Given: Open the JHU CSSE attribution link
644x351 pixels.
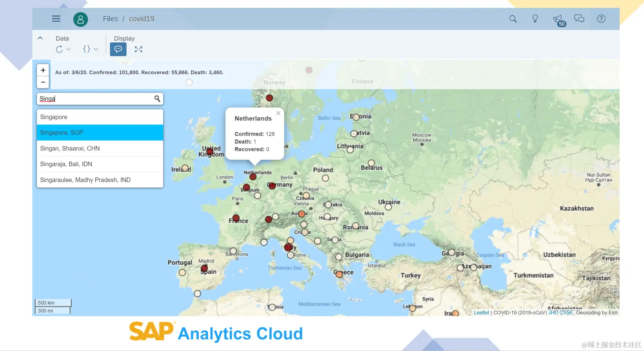Looking at the screenshot, I should click(561, 312).
